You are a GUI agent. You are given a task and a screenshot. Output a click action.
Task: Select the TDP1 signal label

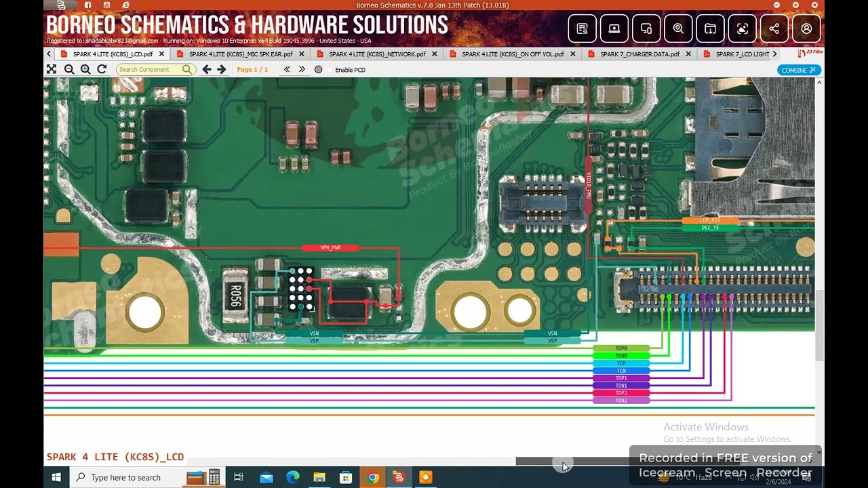point(621,378)
